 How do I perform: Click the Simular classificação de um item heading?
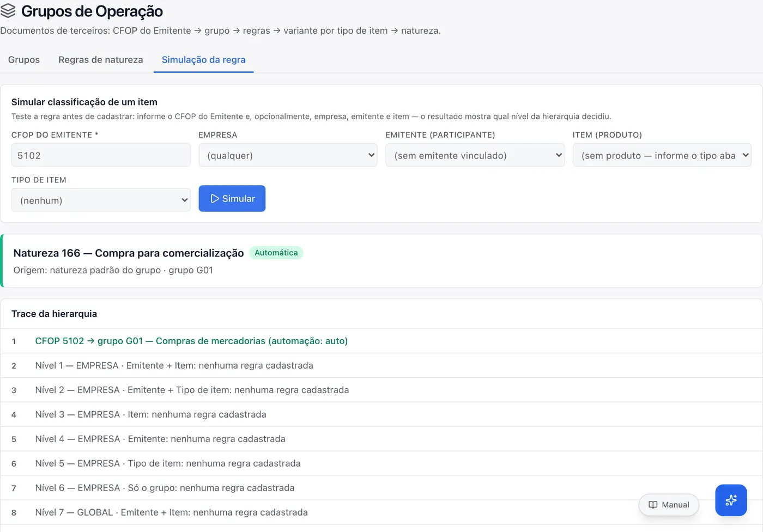coord(84,102)
